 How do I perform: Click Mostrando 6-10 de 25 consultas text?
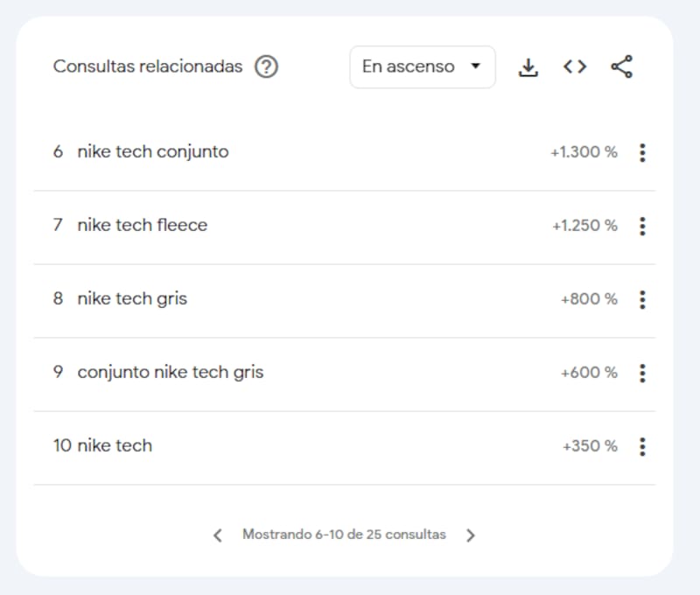pyautogui.click(x=344, y=535)
